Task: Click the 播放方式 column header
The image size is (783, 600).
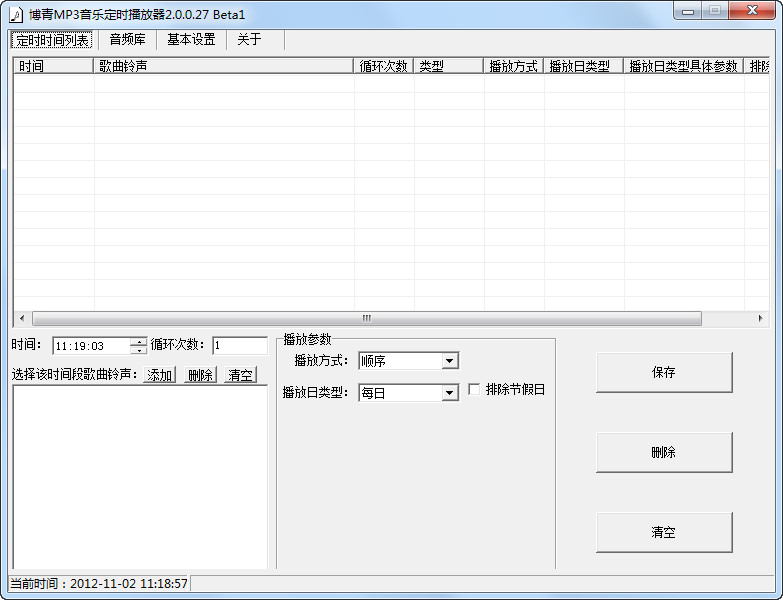Action: pos(513,66)
